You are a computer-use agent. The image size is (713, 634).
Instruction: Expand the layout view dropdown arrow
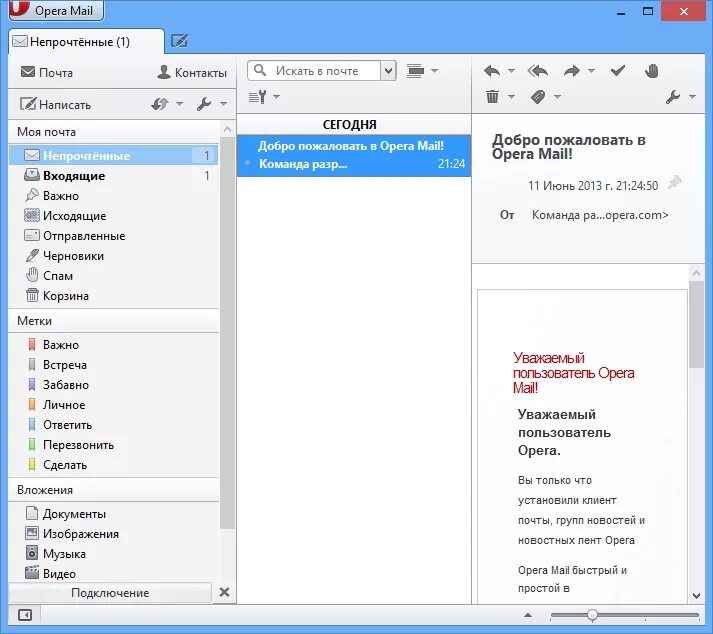(x=434, y=71)
